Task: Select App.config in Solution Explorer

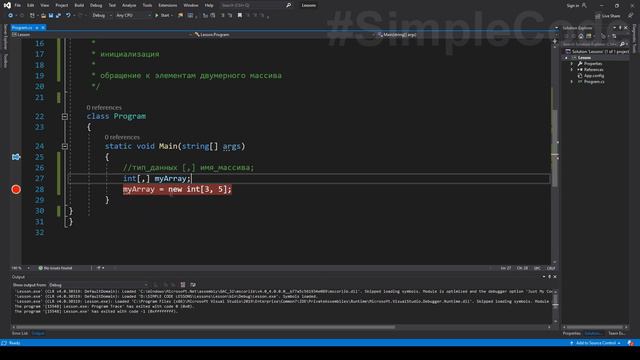Action: click(x=593, y=76)
